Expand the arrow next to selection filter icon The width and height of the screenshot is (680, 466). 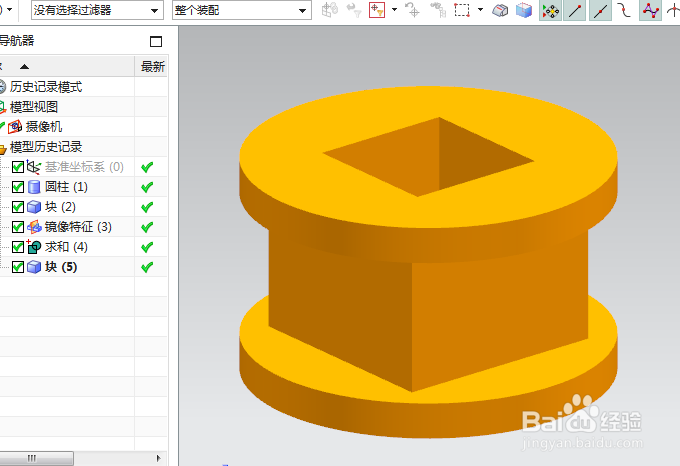pyautogui.click(x=394, y=10)
